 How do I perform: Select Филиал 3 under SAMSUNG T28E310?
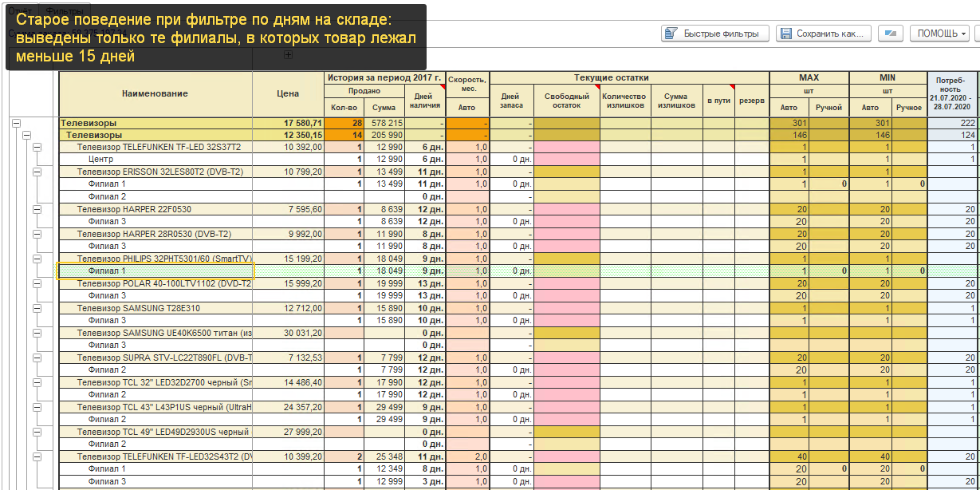(x=155, y=321)
